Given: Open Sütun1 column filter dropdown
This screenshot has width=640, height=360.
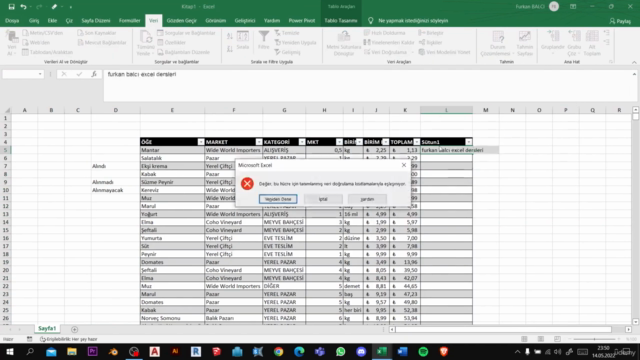Looking at the screenshot, I should [x=469, y=142].
